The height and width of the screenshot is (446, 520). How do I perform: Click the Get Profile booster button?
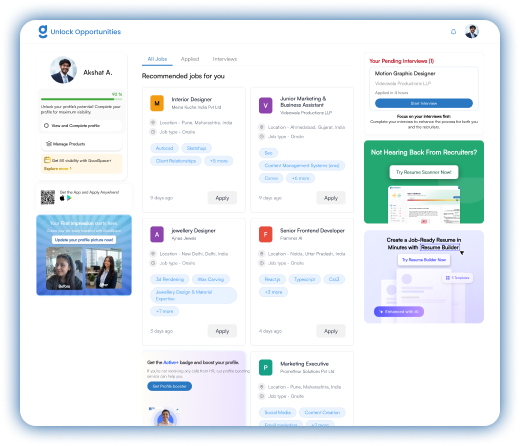pyautogui.click(x=170, y=386)
